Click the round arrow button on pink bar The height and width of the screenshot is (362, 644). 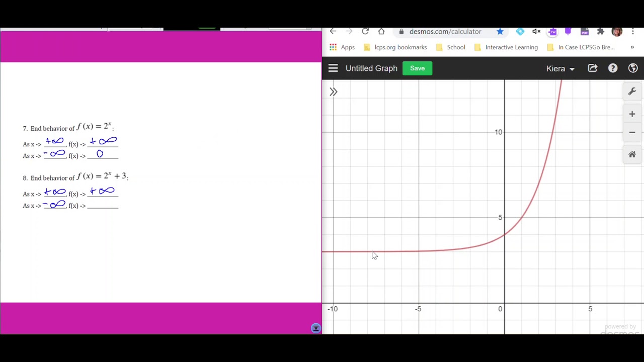coord(316,328)
